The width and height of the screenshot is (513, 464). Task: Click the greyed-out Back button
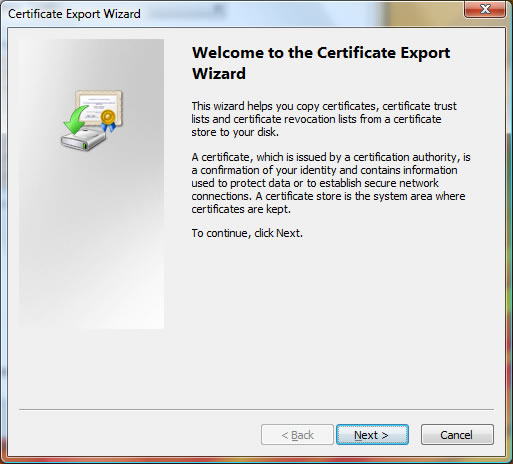click(297, 435)
